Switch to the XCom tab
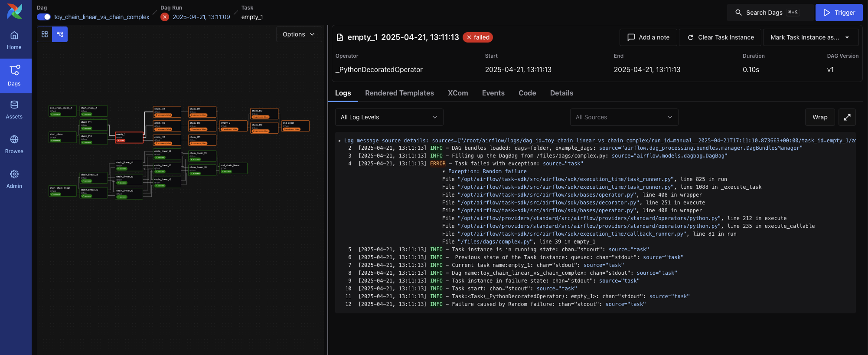The image size is (868, 355). click(458, 93)
